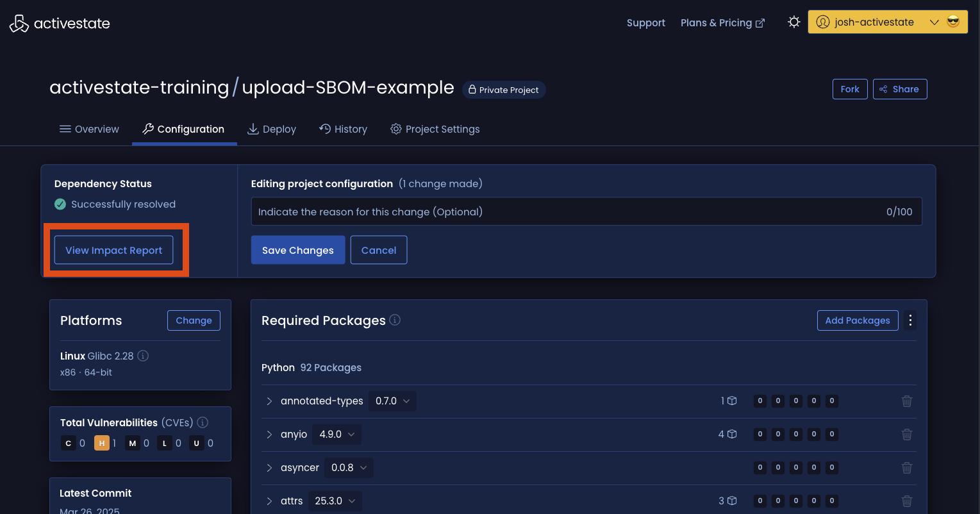Viewport: 980px width, 514px height.
Task: Click the High severity vulnerability badge
Action: (x=102, y=443)
